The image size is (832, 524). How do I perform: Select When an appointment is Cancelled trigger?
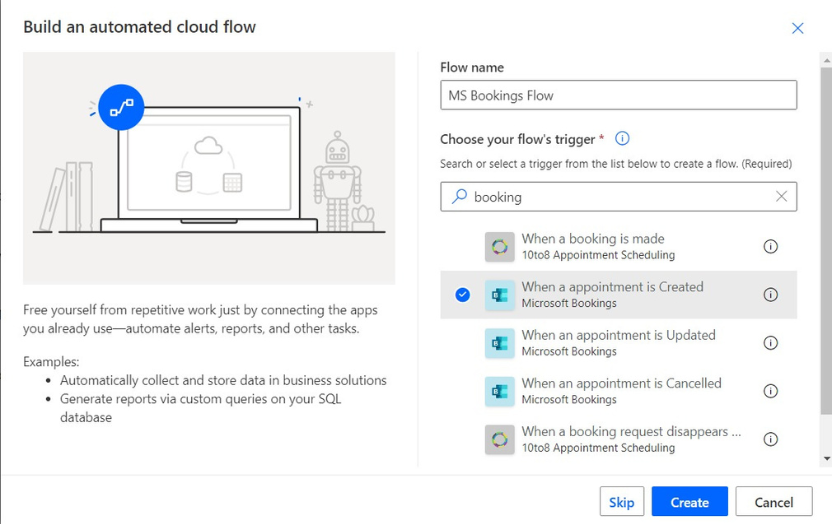[x=618, y=391]
